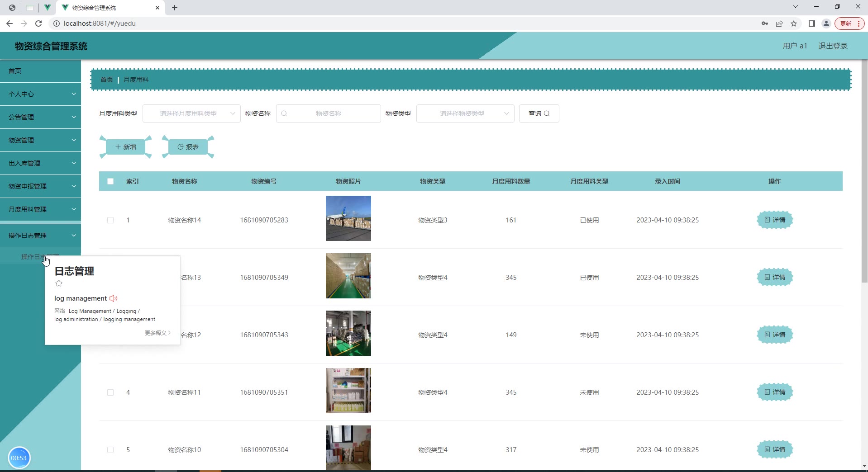Open the saved passwords key icon
Image resolution: width=868 pixels, height=472 pixels.
[765, 24]
